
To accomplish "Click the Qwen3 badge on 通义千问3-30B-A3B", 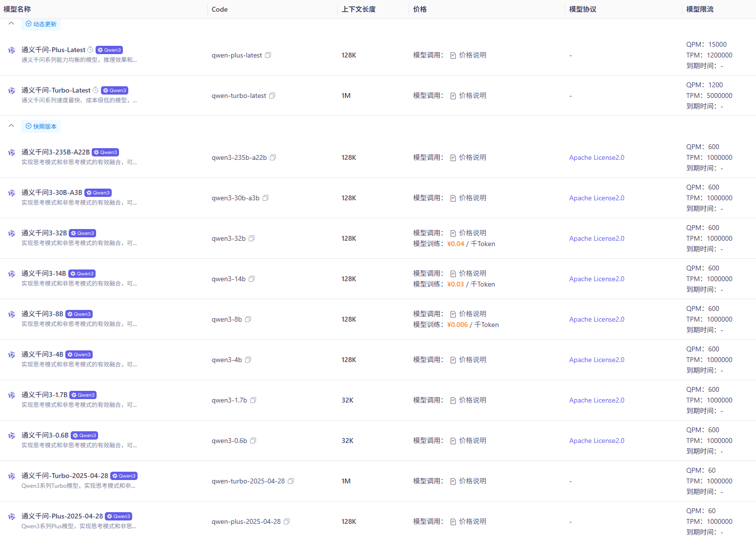I will coord(98,193).
